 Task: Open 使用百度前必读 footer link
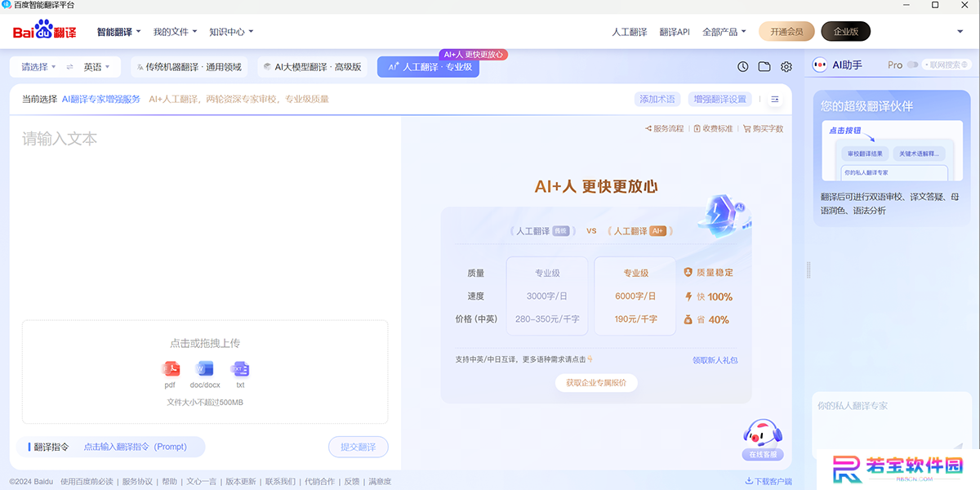(87, 481)
